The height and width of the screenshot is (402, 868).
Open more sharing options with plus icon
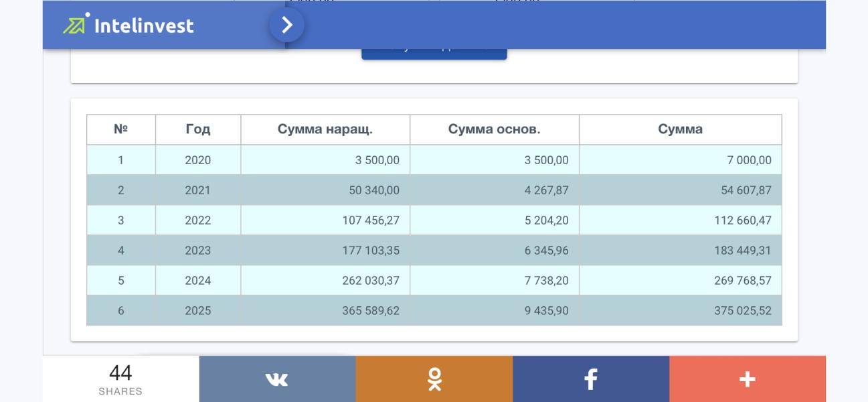point(748,379)
